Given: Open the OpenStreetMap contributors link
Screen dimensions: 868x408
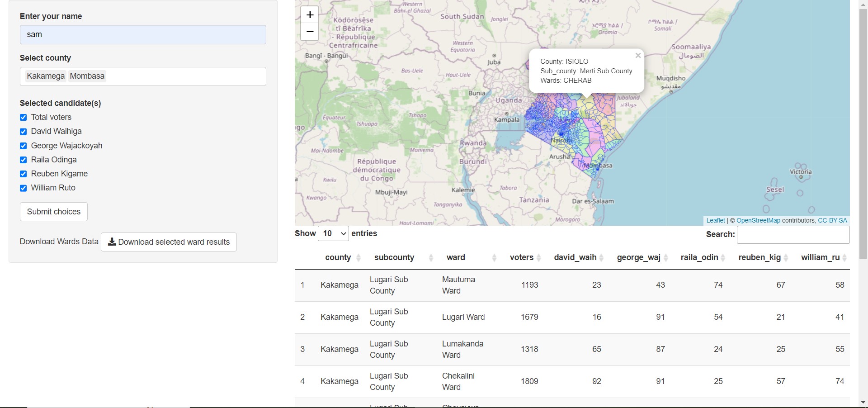Looking at the screenshot, I should tap(758, 220).
